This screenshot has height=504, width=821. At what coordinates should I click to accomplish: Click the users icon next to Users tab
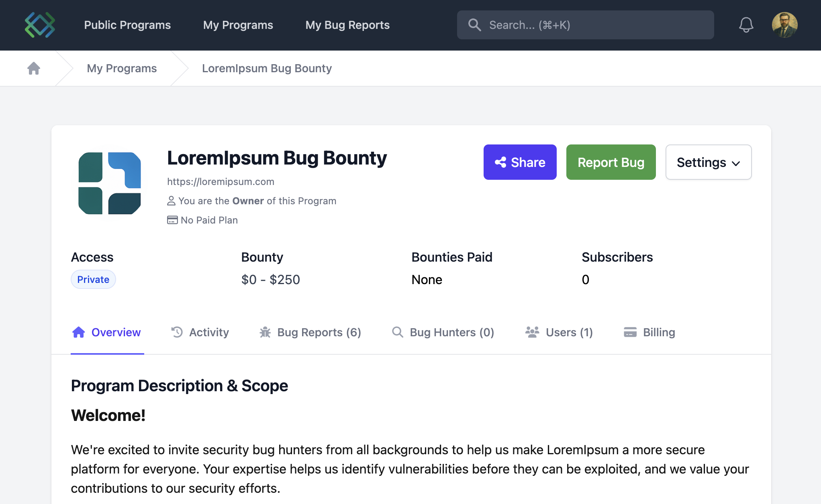(x=532, y=332)
